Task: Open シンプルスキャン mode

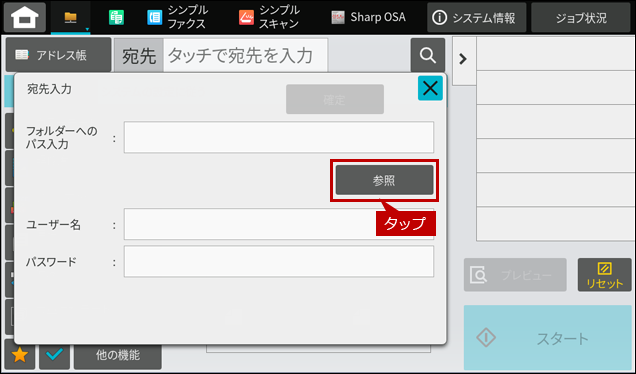Action: click(269, 17)
